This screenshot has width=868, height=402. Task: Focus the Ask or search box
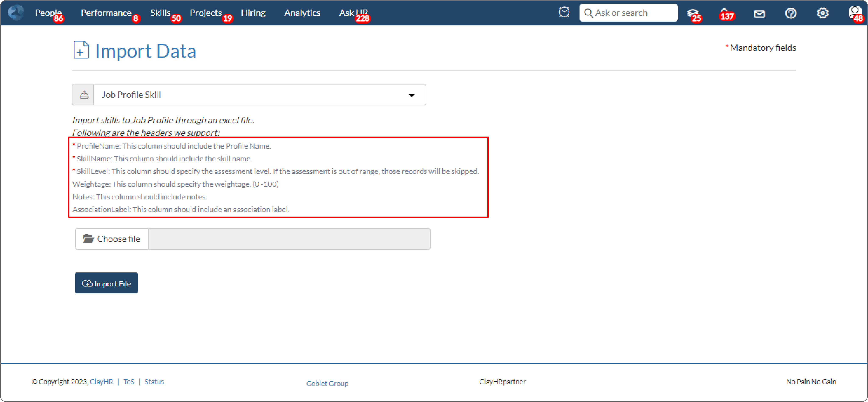point(628,13)
